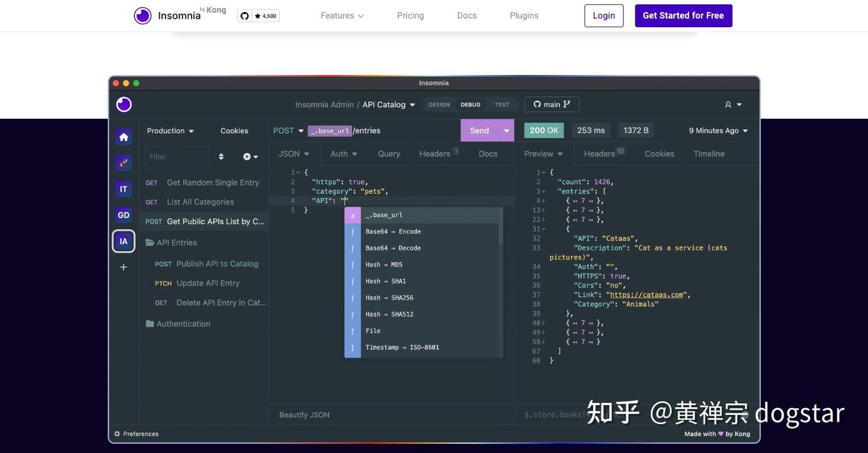Open the request Docs tab
This screenshot has height=453, width=868.
click(x=488, y=154)
